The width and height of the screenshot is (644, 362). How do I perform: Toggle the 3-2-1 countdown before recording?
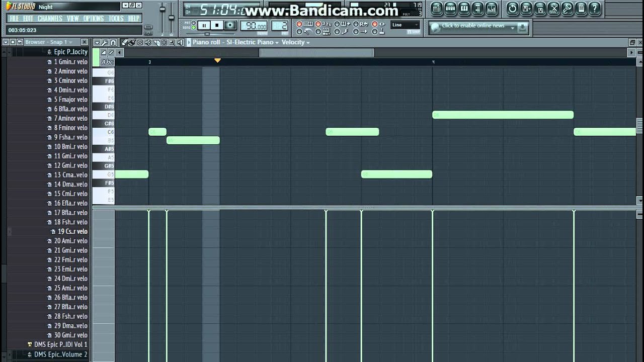tap(318, 24)
